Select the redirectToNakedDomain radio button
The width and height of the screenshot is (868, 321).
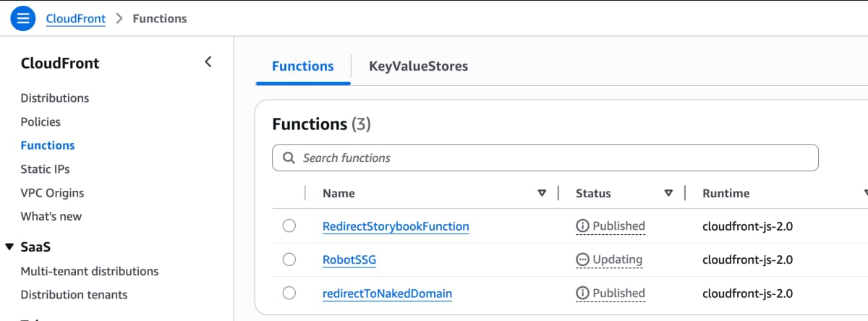tap(289, 293)
